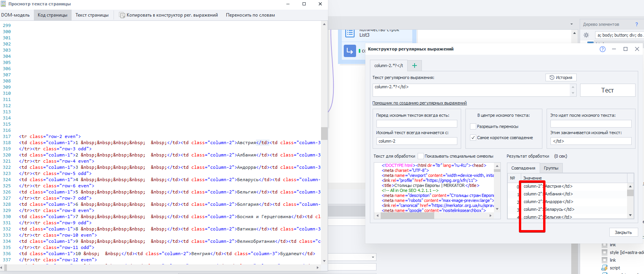Click the processing text horizontal scrollbar
The image size is (644, 274).
pos(407,216)
